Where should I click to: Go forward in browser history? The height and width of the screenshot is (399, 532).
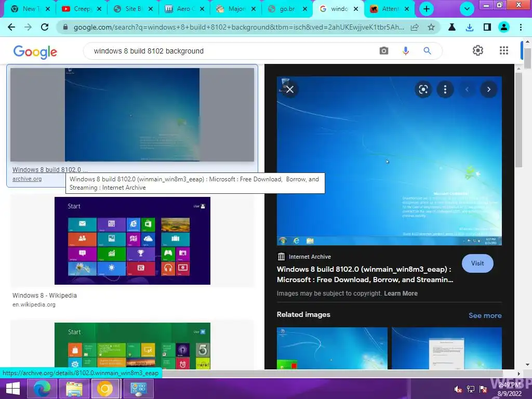(x=28, y=27)
